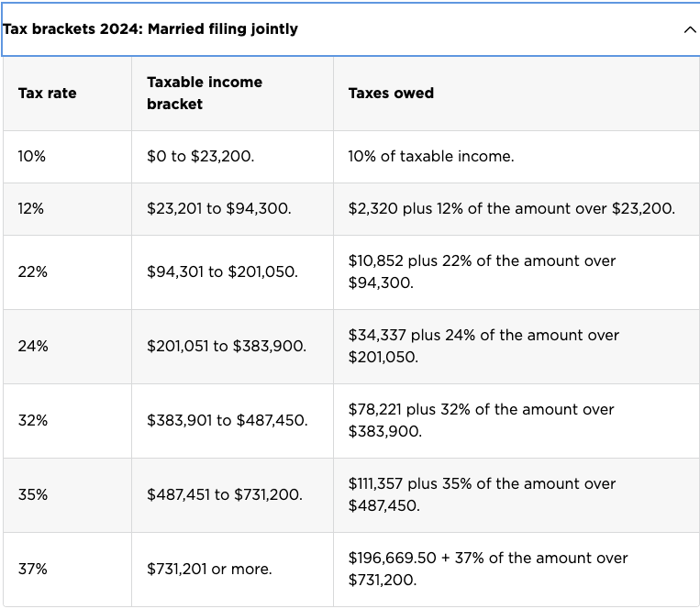The image size is (700, 609).
Task: Click the '$94,301 to $201,050.' bracket cell
Action: pos(233,272)
